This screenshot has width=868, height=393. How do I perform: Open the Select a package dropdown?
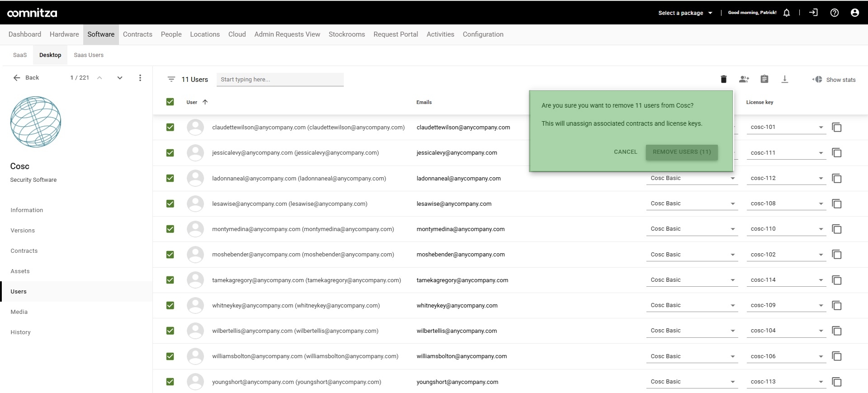pos(685,13)
